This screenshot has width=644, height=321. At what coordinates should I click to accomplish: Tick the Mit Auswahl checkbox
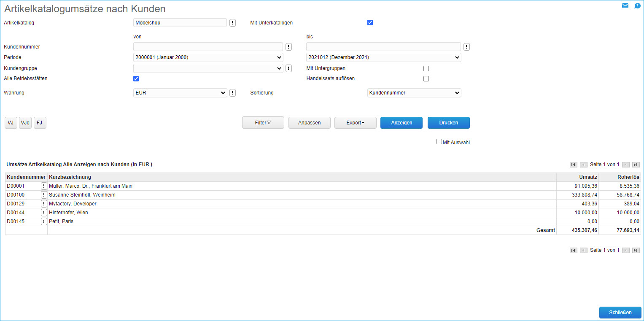tap(439, 142)
